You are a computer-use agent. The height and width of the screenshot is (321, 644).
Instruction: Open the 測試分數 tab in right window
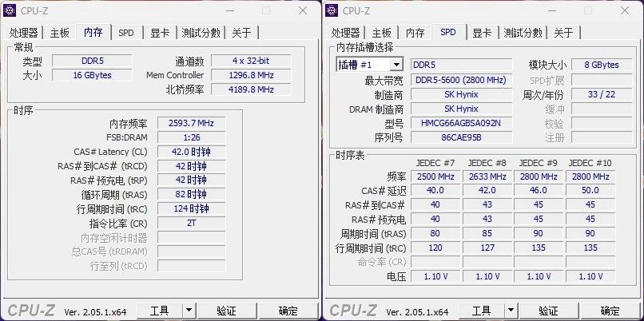click(523, 33)
